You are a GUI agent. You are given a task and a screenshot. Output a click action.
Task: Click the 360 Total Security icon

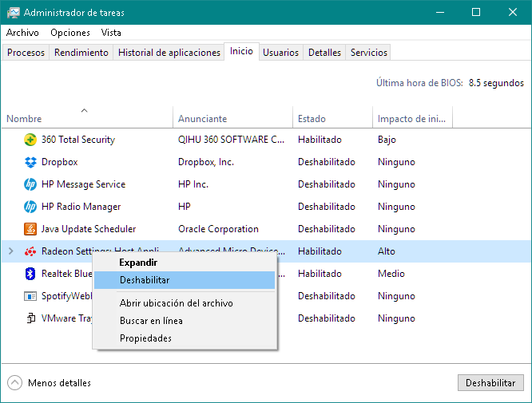coord(30,140)
